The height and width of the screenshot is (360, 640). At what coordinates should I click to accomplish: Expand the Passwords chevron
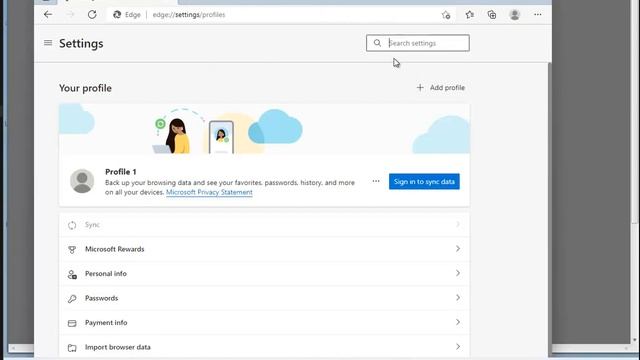point(458,298)
